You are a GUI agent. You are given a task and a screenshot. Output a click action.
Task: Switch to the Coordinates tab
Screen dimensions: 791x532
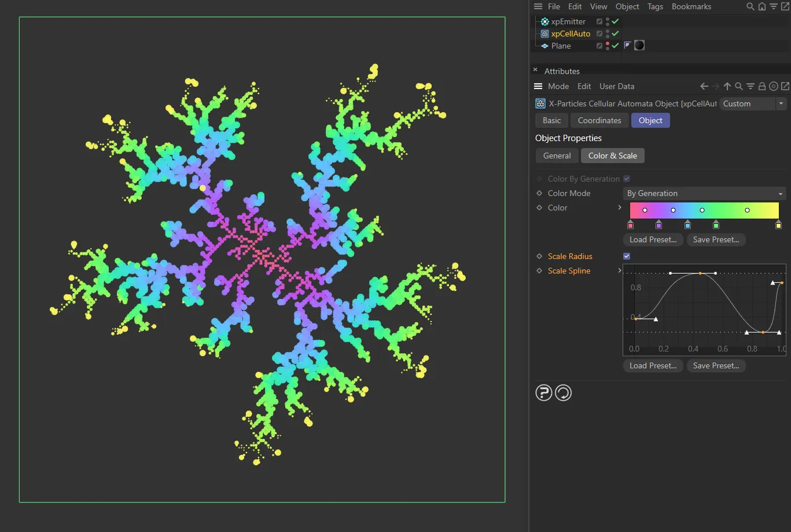599,120
